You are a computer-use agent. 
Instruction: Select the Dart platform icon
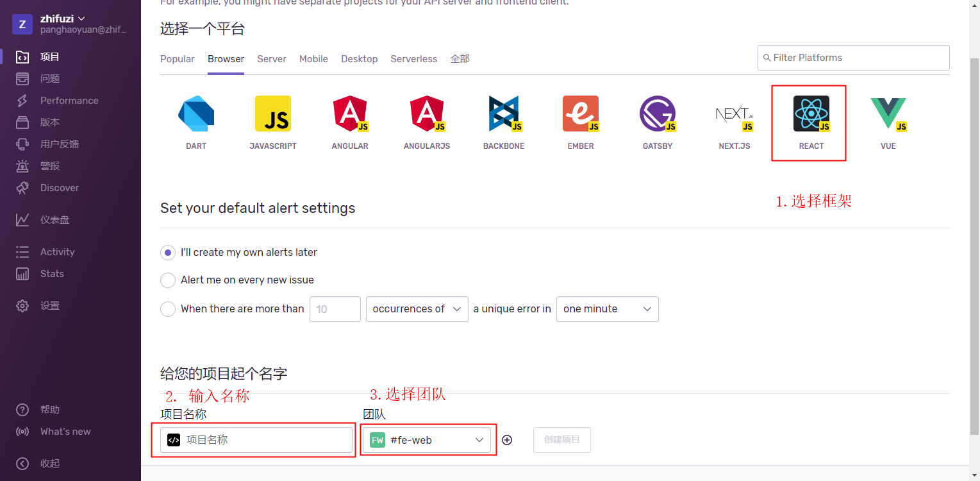click(x=196, y=114)
